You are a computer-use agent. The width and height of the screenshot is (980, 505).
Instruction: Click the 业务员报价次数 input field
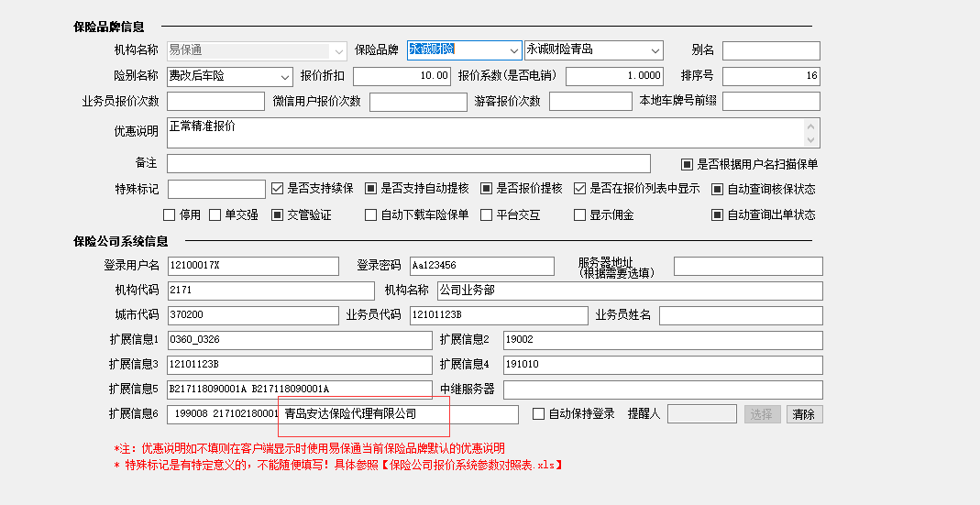pos(215,101)
